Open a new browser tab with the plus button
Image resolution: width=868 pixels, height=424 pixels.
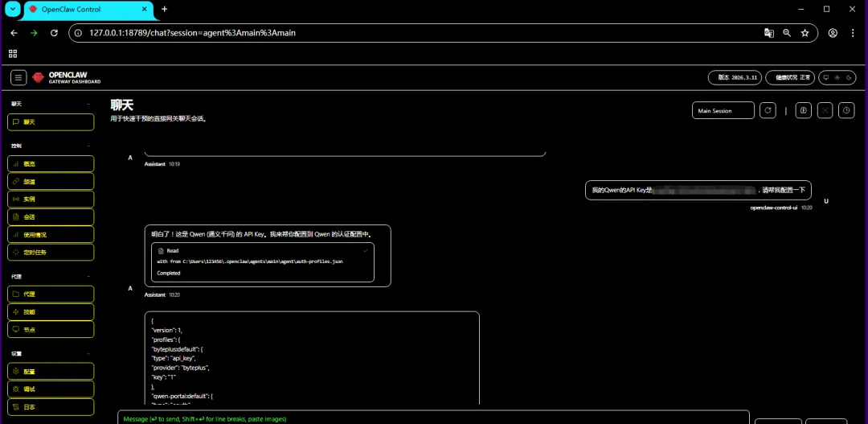click(165, 9)
